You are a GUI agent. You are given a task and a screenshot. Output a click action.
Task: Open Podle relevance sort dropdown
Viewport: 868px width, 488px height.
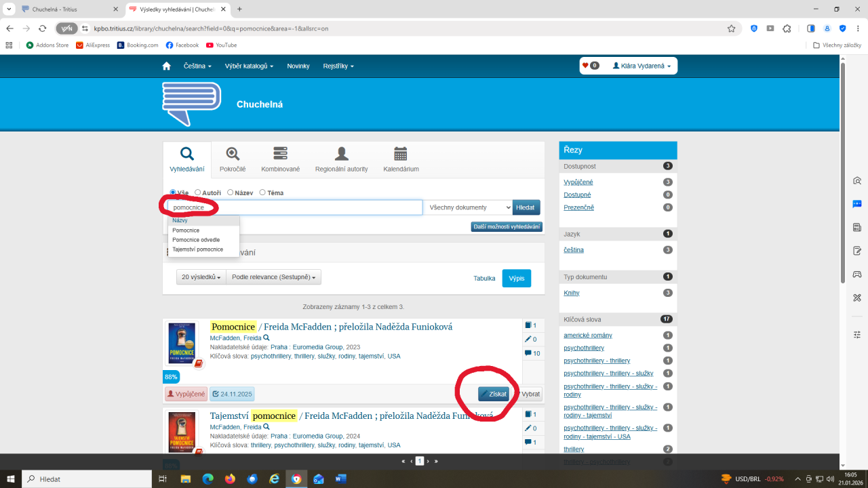pyautogui.click(x=273, y=277)
